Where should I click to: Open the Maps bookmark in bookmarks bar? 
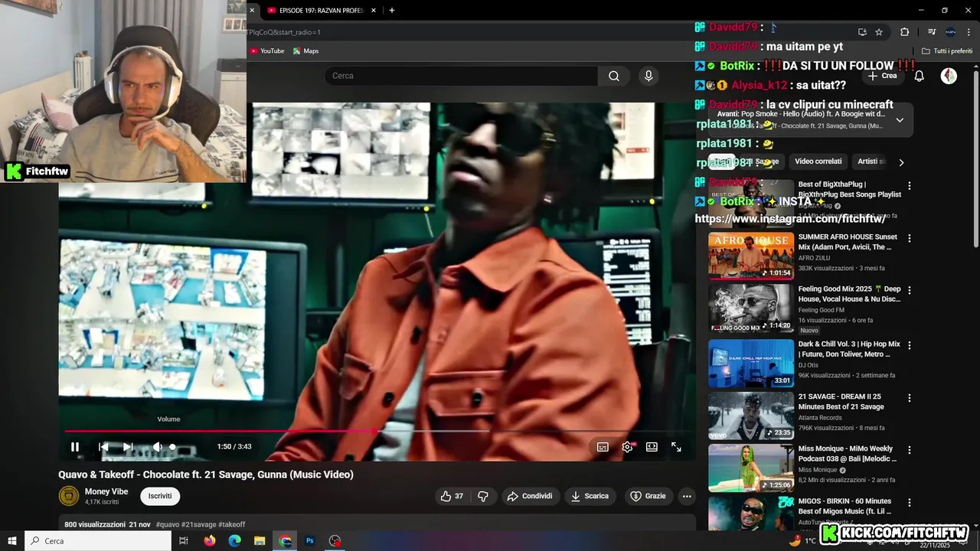(305, 51)
